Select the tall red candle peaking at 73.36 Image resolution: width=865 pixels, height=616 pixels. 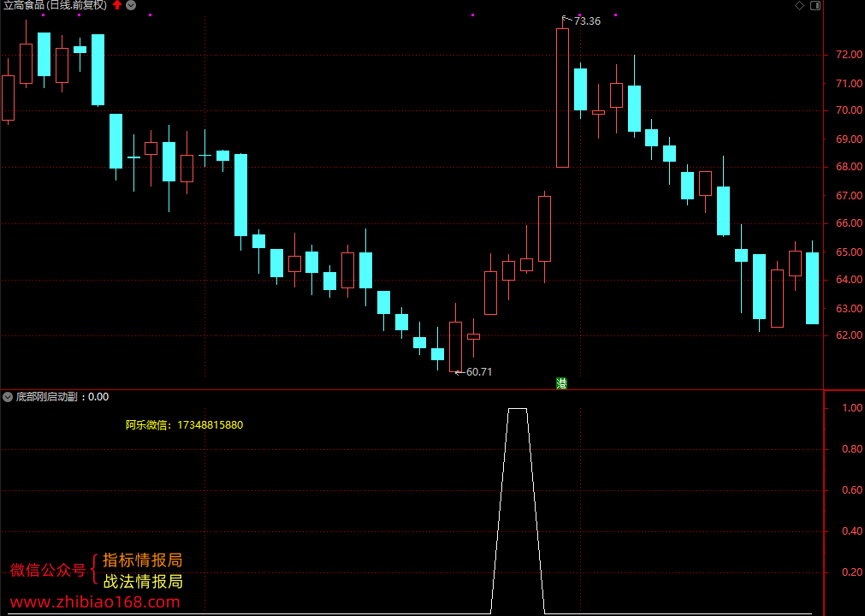click(562, 98)
